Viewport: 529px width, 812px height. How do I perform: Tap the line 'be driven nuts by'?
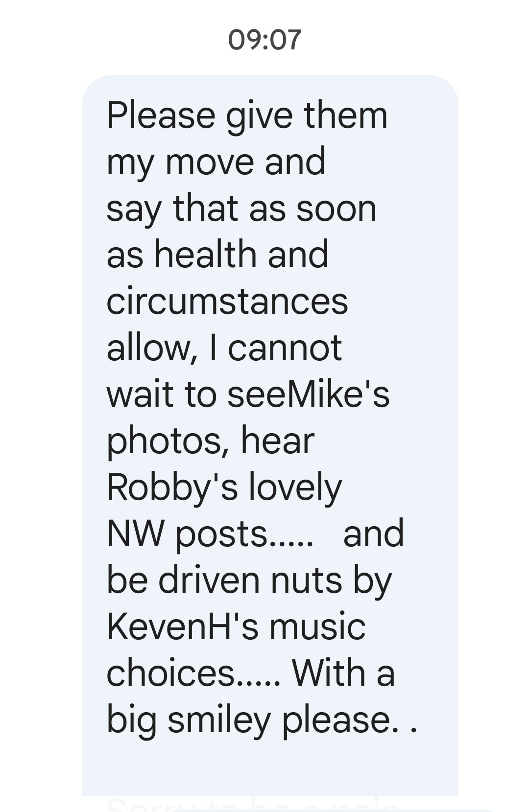tap(249, 581)
